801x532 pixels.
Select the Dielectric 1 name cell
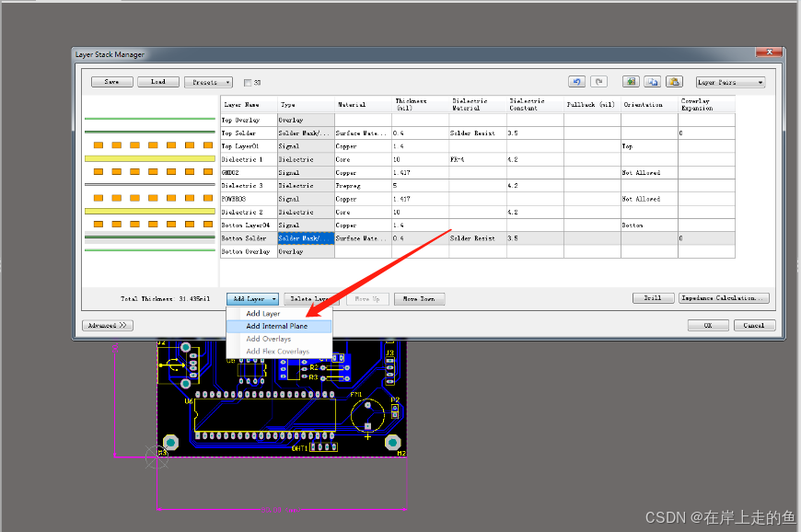(x=249, y=159)
